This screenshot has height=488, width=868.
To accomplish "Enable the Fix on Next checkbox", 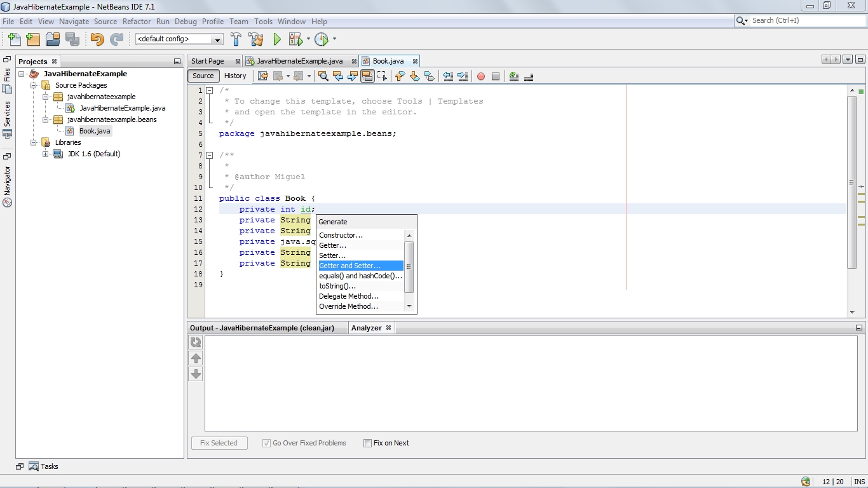I will tap(367, 443).
